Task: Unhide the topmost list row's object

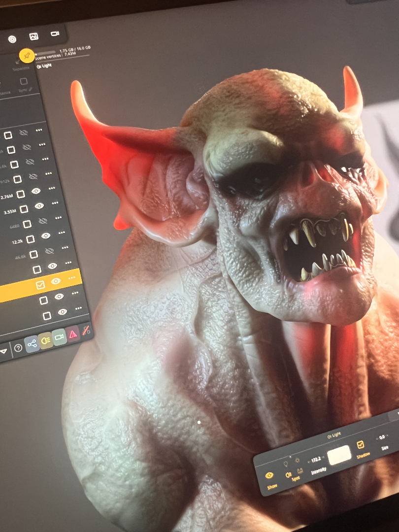Action: (x=24, y=133)
